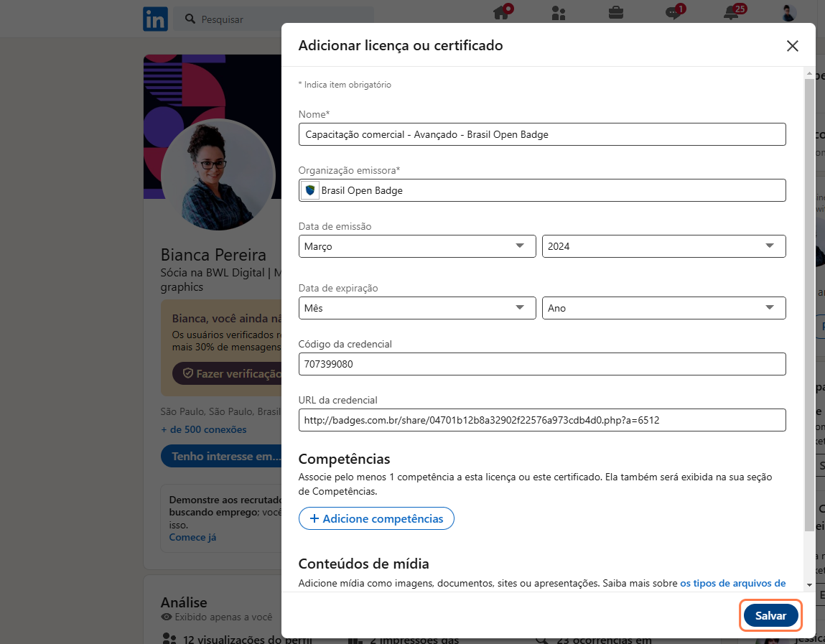Open the Jobs briefcase icon
The image size is (825, 644).
click(x=615, y=12)
